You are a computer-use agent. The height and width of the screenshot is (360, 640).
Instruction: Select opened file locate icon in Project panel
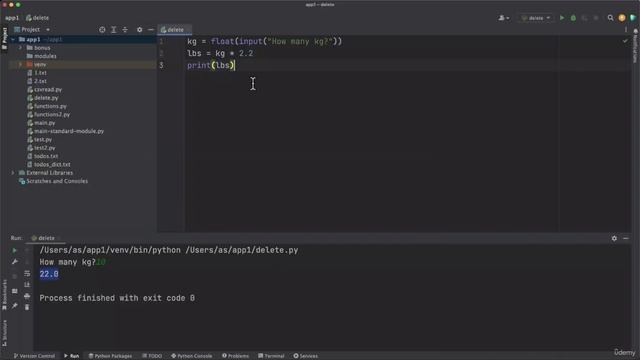[x=102, y=30]
